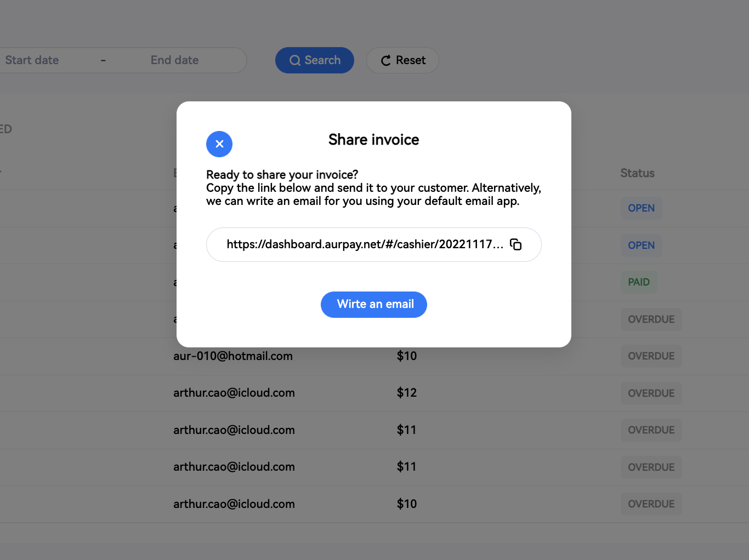This screenshot has height=560, width=749.
Task: Click the magnifier icon in Search
Action: (x=295, y=60)
